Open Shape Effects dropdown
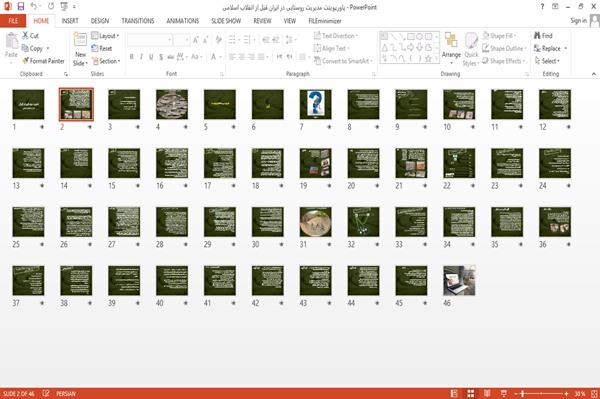The image size is (600, 399). [x=503, y=61]
